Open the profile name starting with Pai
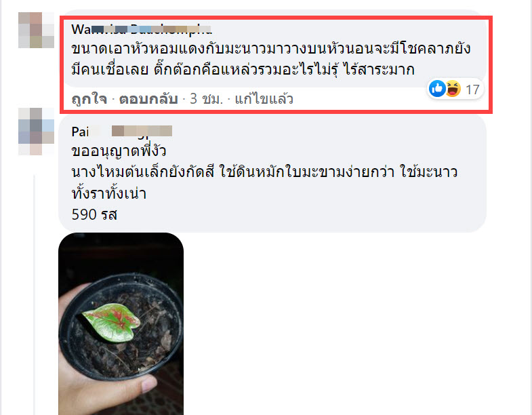This screenshot has height=415, width=532. [122, 132]
